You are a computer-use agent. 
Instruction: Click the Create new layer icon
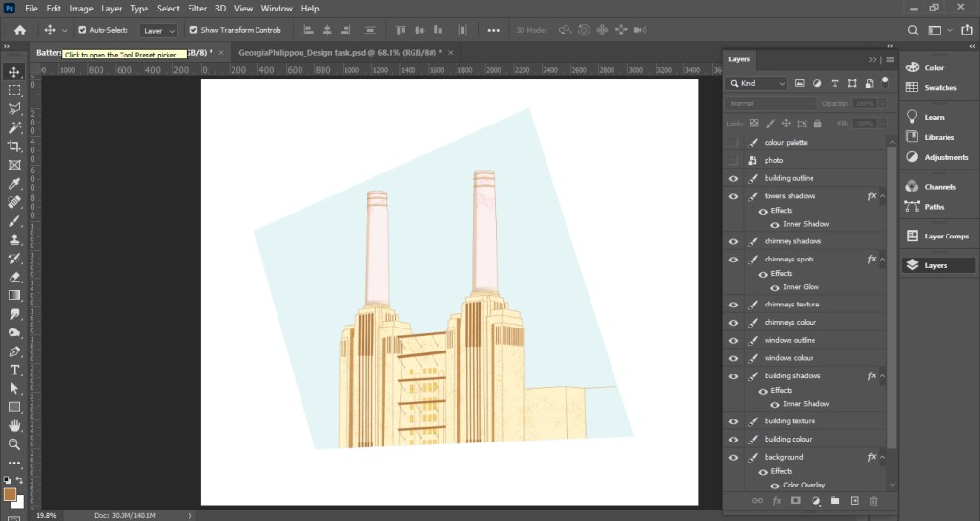855,501
